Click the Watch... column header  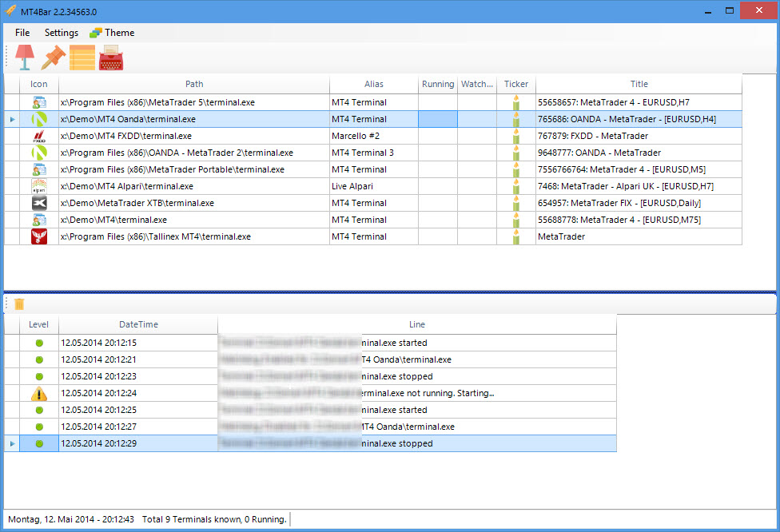477,84
